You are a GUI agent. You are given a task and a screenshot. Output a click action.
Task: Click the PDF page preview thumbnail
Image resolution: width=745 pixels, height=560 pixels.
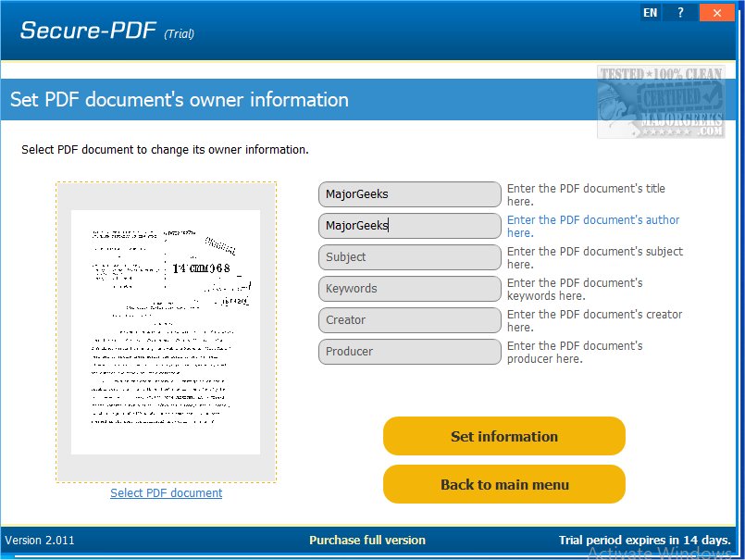[x=166, y=331]
